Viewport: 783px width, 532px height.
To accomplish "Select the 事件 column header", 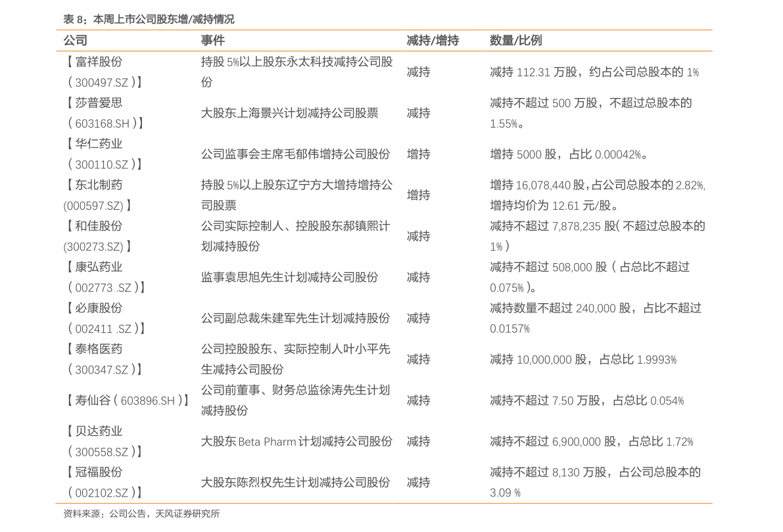I will tap(213, 41).
